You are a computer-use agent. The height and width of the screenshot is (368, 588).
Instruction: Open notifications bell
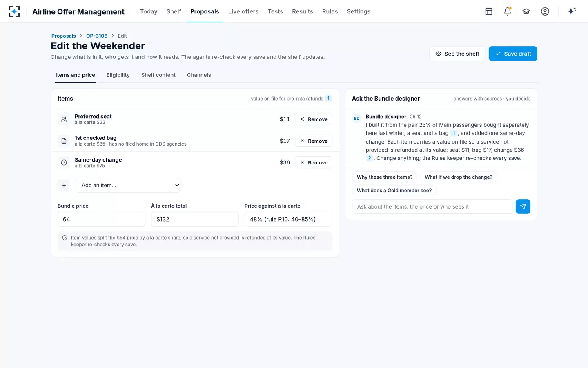[x=508, y=11]
